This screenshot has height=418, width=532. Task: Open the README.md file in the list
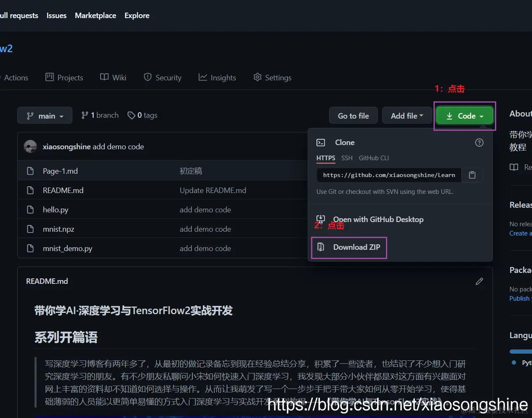pos(63,190)
